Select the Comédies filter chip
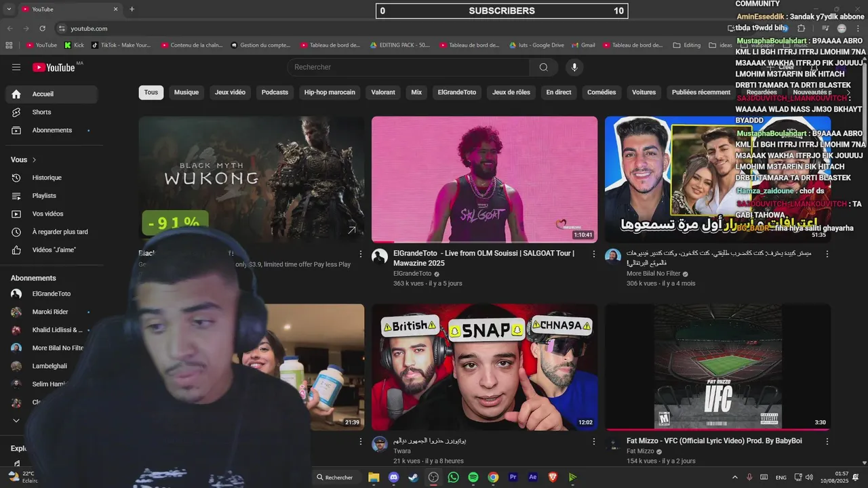868x488 pixels. click(601, 92)
